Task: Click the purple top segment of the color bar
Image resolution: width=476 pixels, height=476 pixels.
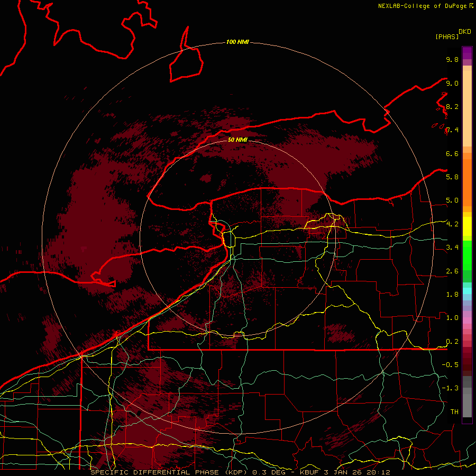Action: (x=467, y=53)
